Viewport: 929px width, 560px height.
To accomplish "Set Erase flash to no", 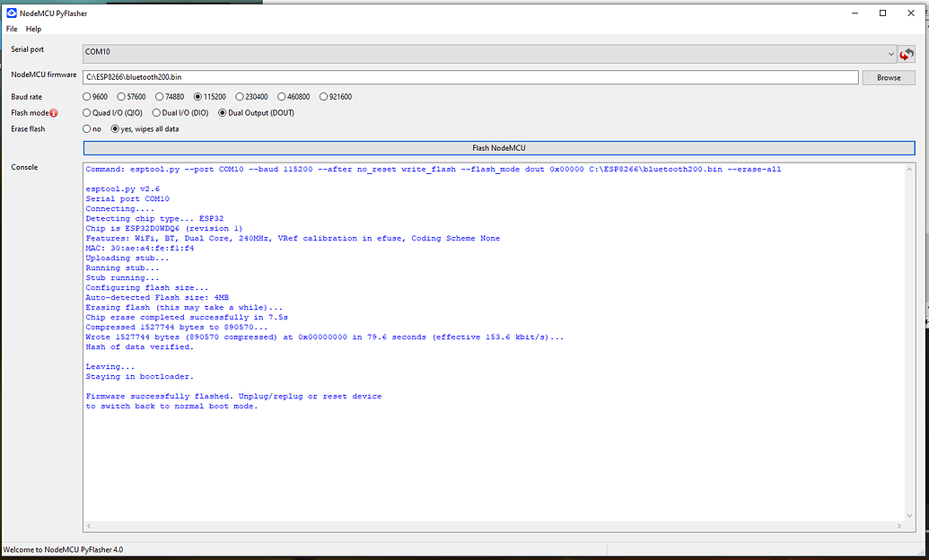I will click(87, 129).
